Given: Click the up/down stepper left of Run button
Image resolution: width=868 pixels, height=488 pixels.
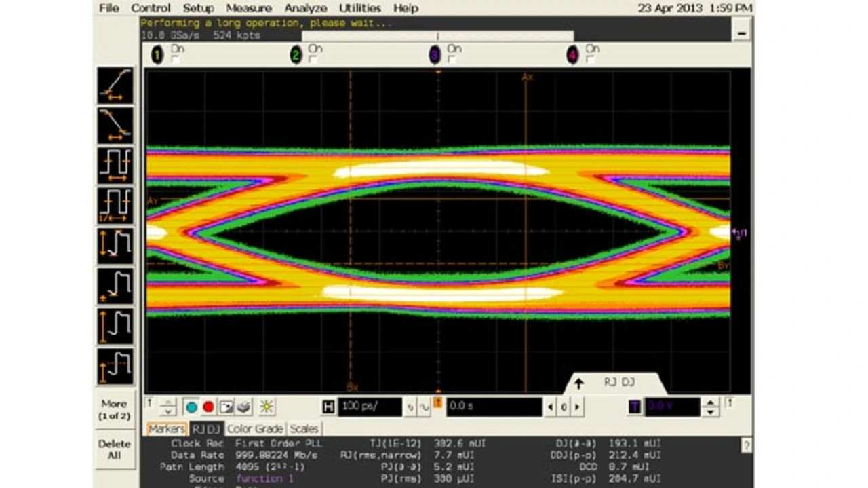Looking at the screenshot, I should tap(168, 407).
